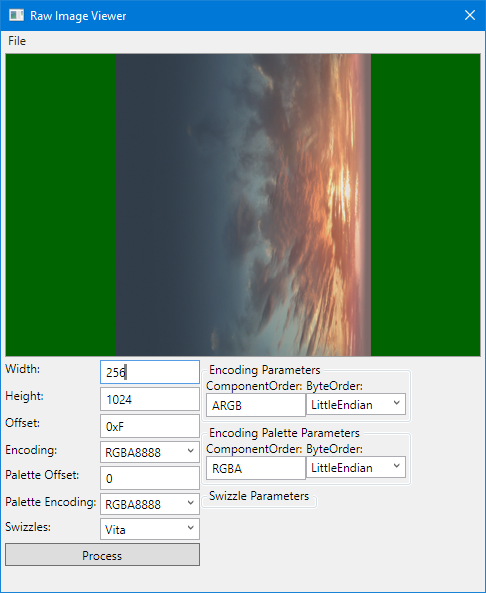The image size is (486, 593).
Task: Close the Raw Image Viewer window
Action: coord(470,15)
